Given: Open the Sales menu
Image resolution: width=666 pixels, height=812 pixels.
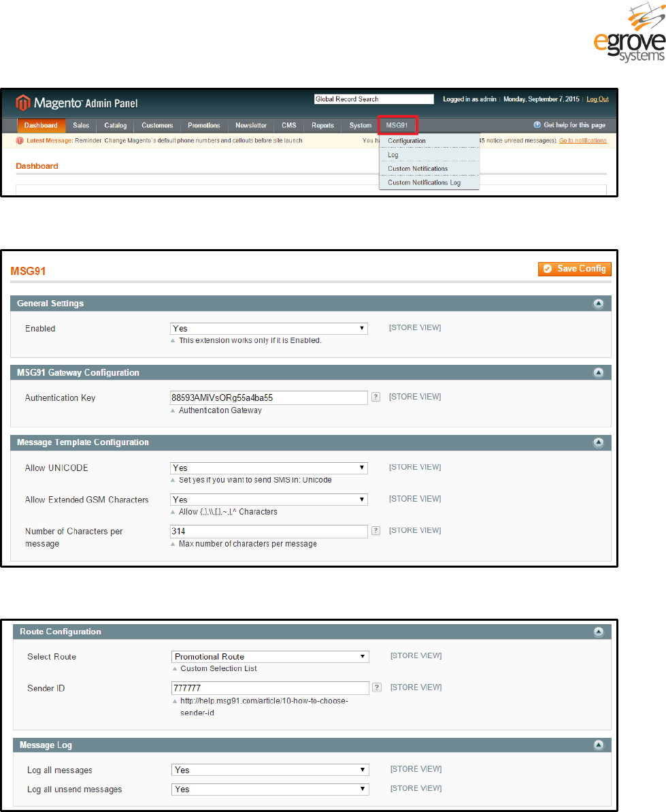Looking at the screenshot, I should click(x=81, y=125).
